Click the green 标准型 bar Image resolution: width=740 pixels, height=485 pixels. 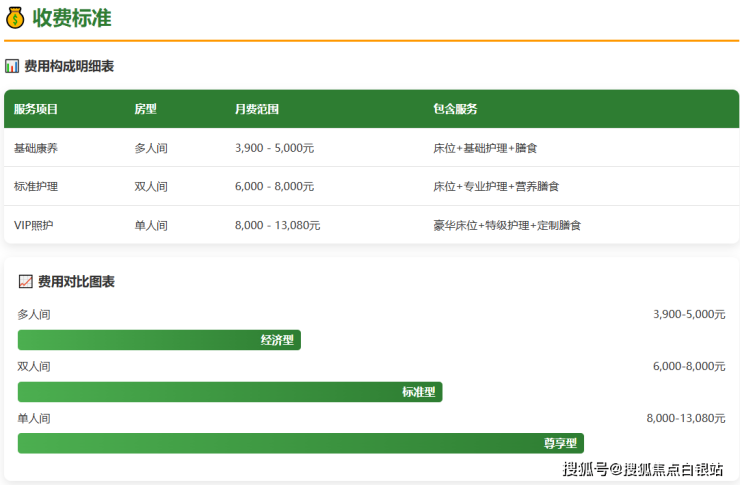[229, 392]
